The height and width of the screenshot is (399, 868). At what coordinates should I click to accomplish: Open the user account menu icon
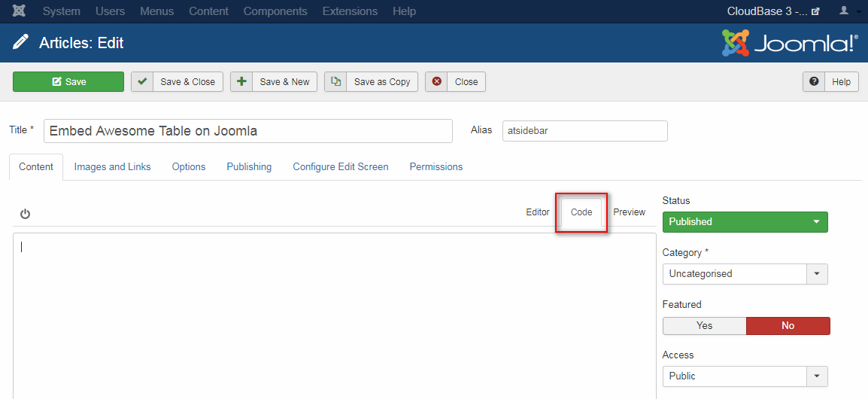click(844, 11)
